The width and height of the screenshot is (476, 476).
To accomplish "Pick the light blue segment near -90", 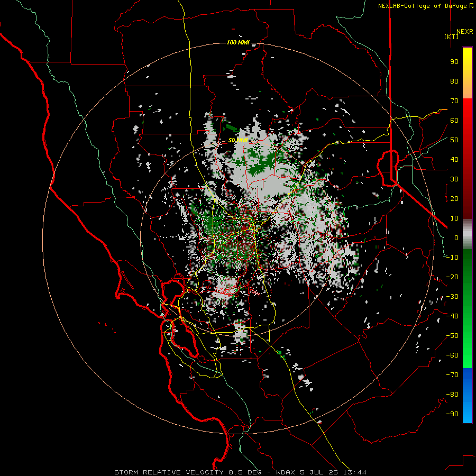I will click(x=467, y=413).
